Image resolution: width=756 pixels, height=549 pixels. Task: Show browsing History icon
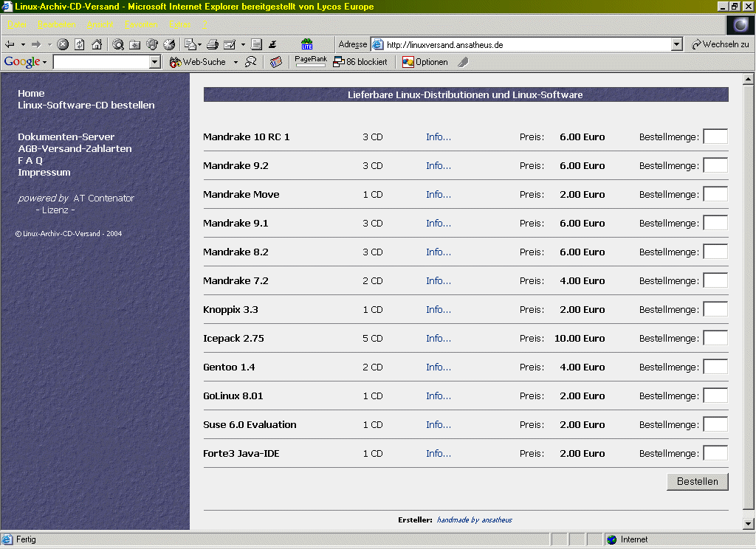[169, 44]
